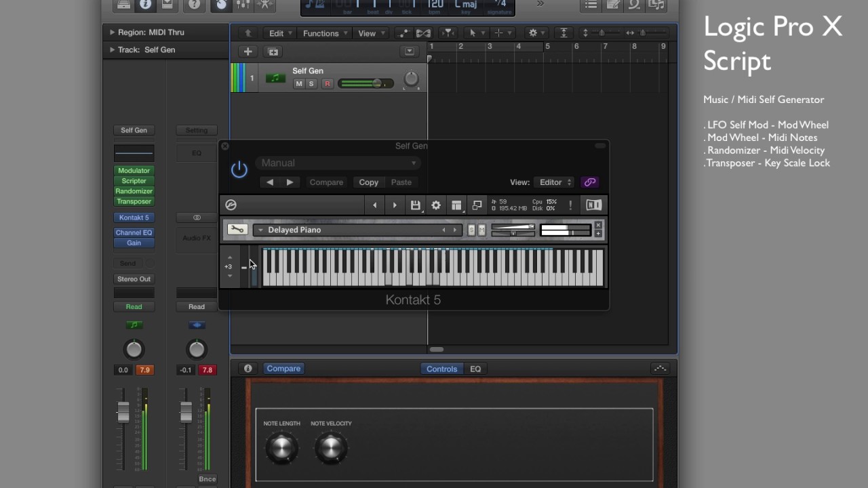Open the pointer tool dropdown
This screenshot has width=868, height=488.
(x=475, y=33)
